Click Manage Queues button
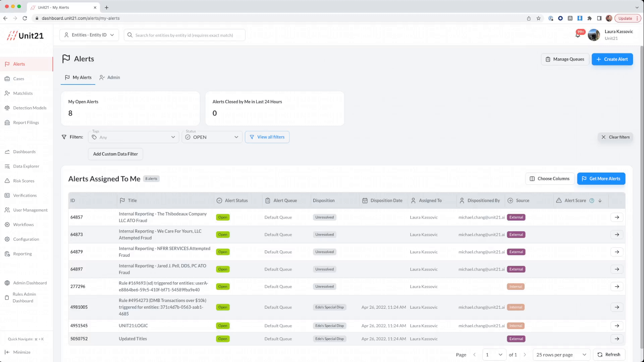This screenshot has height=362, width=644. 565,59
